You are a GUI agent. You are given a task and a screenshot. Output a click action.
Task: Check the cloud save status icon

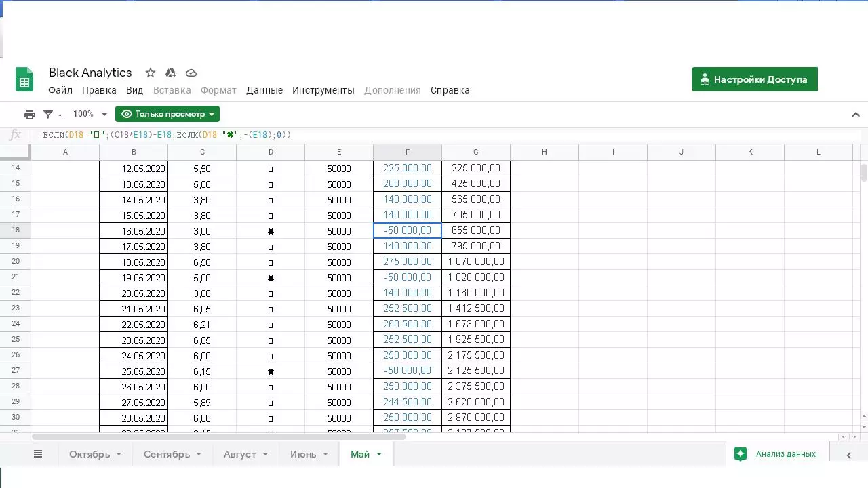[x=191, y=73]
